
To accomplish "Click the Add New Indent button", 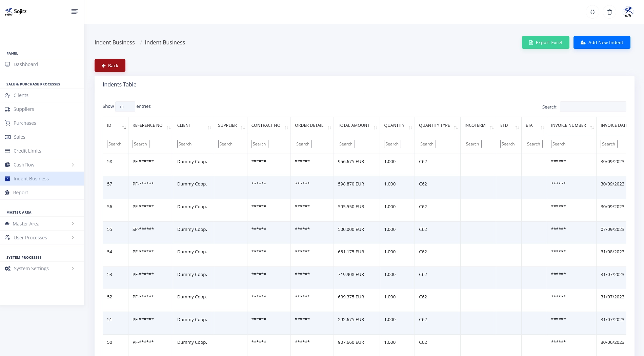I will [602, 42].
